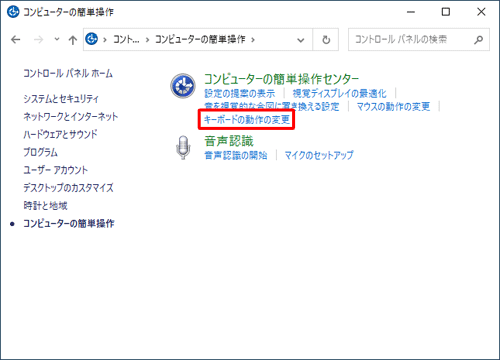Open the コンピューターの簡単操作センター heading
Image resolution: width=500 pixels, height=360 pixels.
[x=281, y=79]
